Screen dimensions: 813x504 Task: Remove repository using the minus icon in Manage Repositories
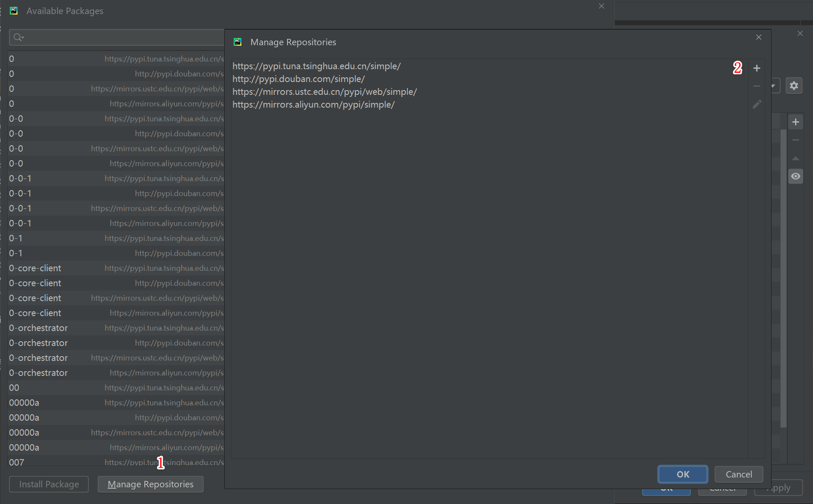pyautogui.click(x=757, y=86)
